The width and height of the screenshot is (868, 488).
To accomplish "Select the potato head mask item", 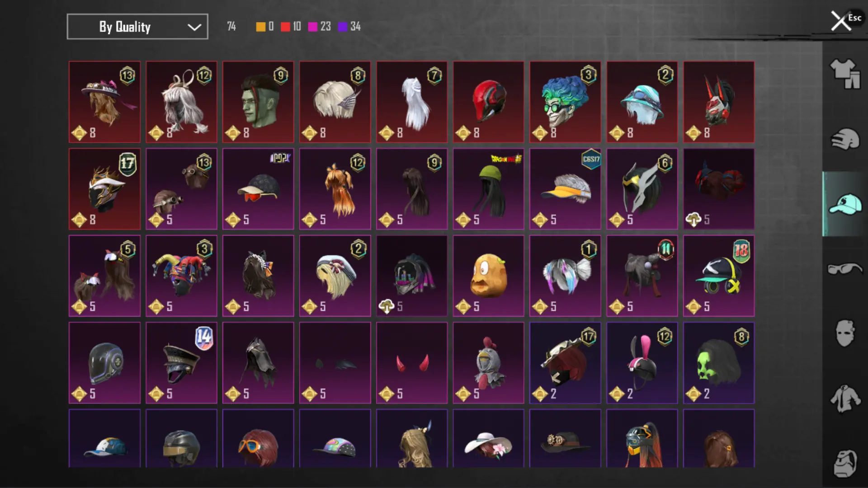I will pyautogui.click(x=488, y=276).
